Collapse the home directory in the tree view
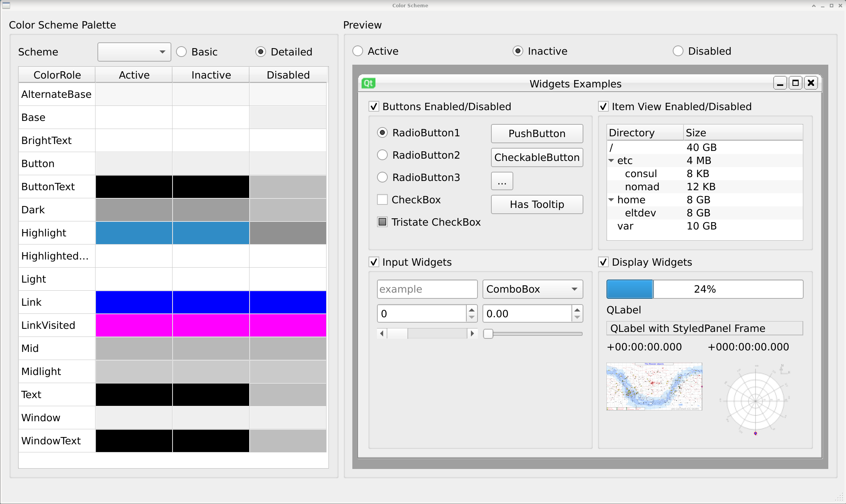846x504 pixels. 611,199
